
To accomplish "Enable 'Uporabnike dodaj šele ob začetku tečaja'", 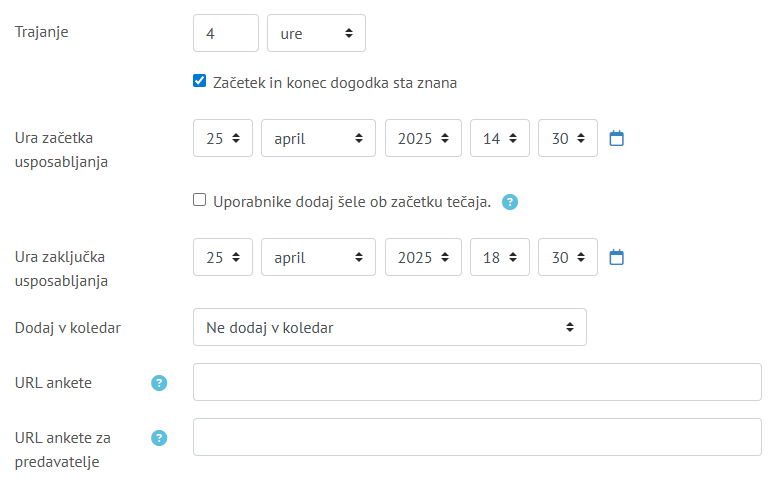I will (x=200, y=200).
